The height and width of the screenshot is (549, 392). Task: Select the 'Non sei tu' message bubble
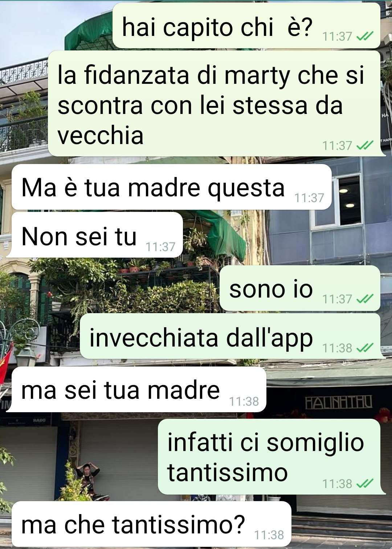tap(97, 235)
